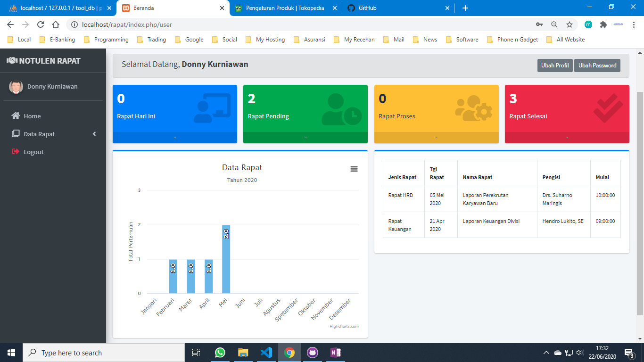This screenshot has height=362, width=644.
Task: Click the page vertical scrollbar
Action: pyautogui.click(x=640, y=203)
